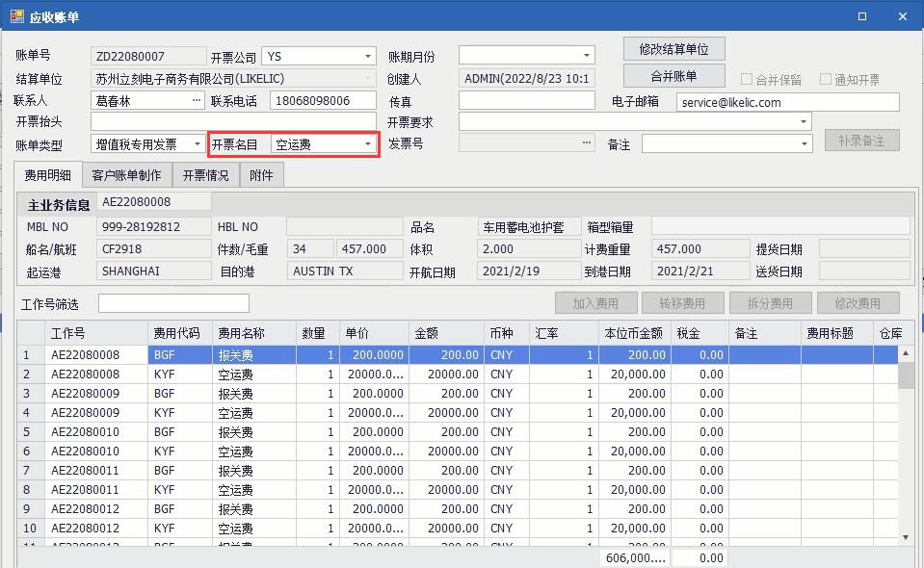Click the scroll-up arrow of the fee table
924x568 pixels.
[x=906, y=354]
